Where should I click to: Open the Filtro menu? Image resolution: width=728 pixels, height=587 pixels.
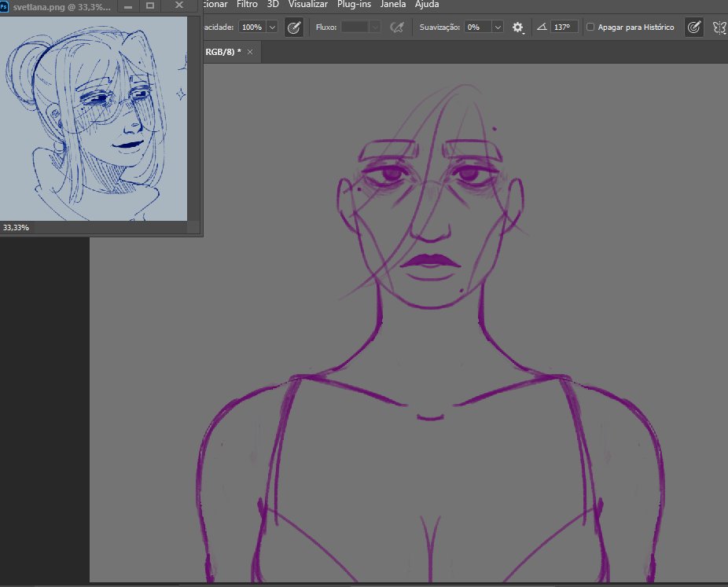point(247,4)
